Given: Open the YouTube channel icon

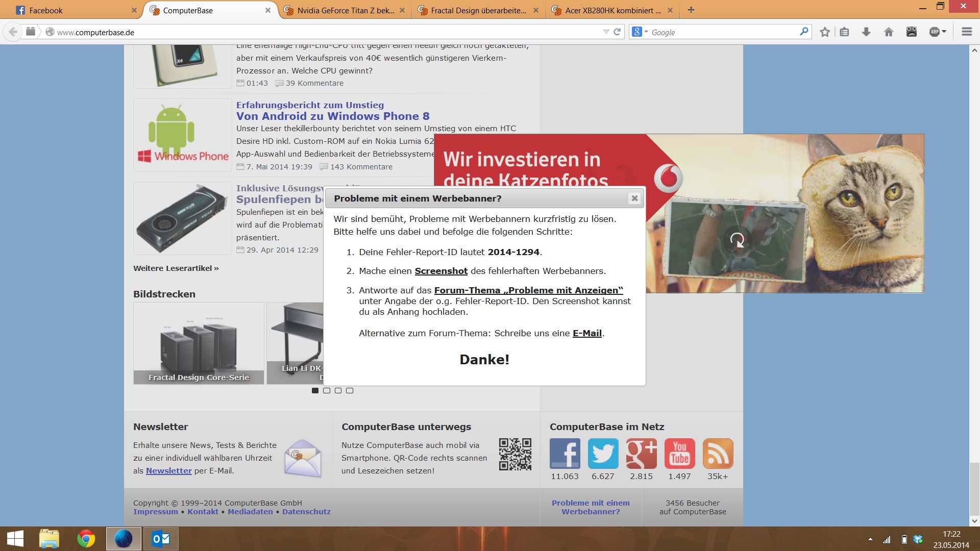Looking at the screenshot, I should [x=679, y=453].
